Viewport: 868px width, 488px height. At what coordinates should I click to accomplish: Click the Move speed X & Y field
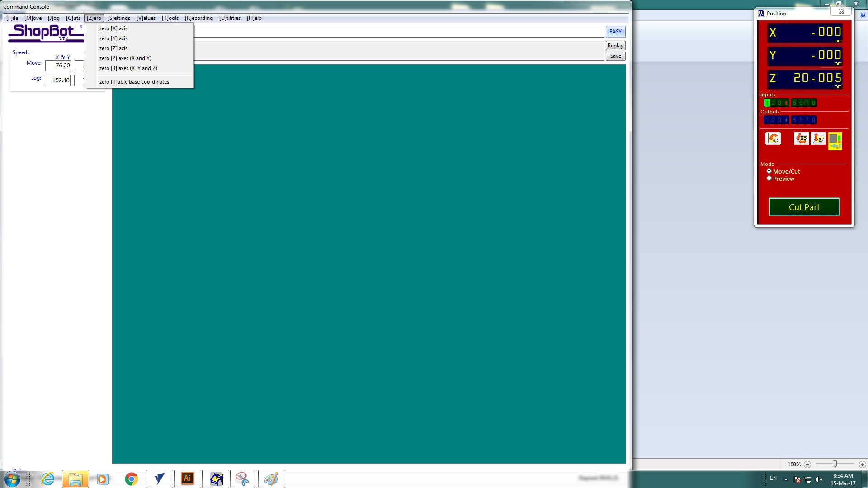(58, 66)
